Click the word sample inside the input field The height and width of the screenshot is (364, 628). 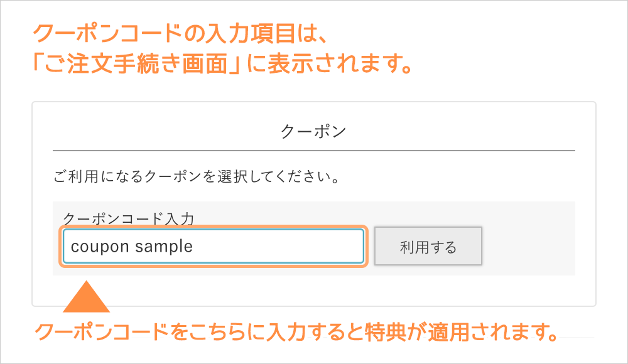165,247
